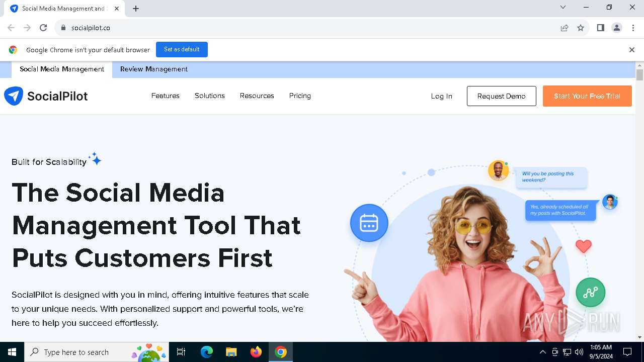Open the notification center

[x=627, y=352]
